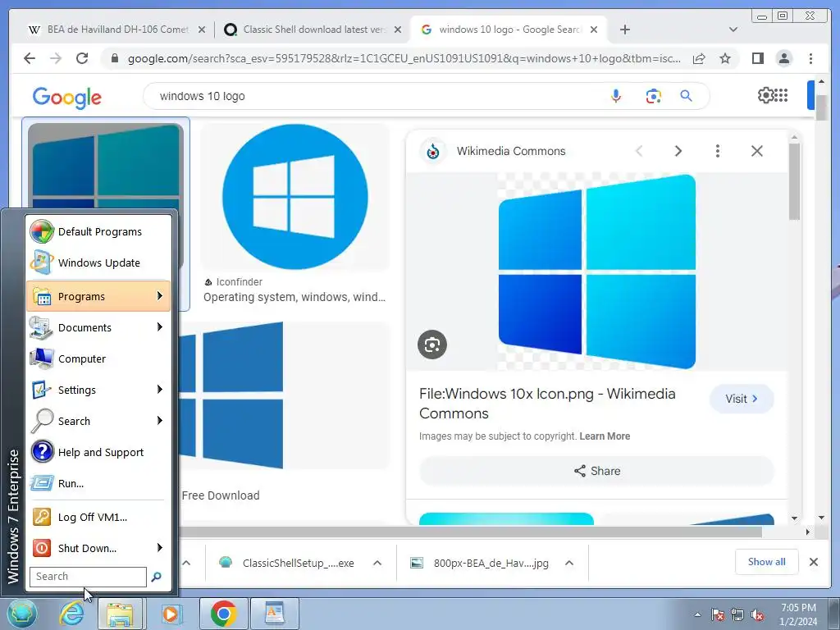Click the Start orb on taskbar

21,614
